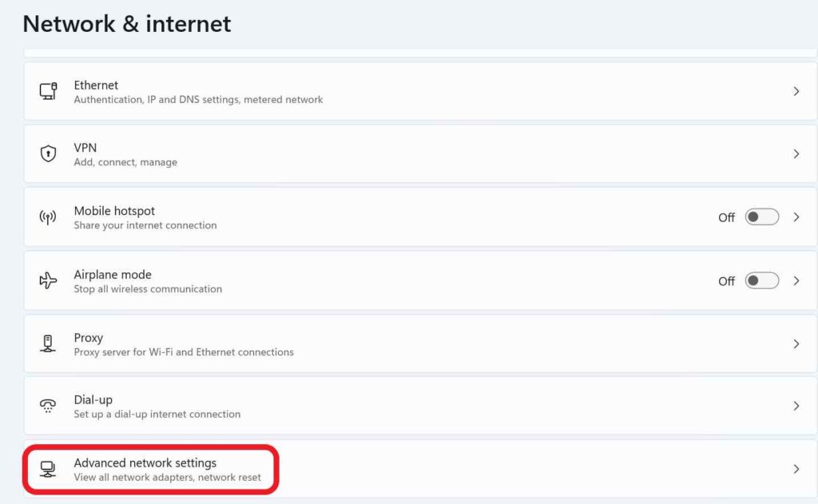818x504 pixels.
Task: Click 'Add, connect, manage' description
Action: pos(125,162)
